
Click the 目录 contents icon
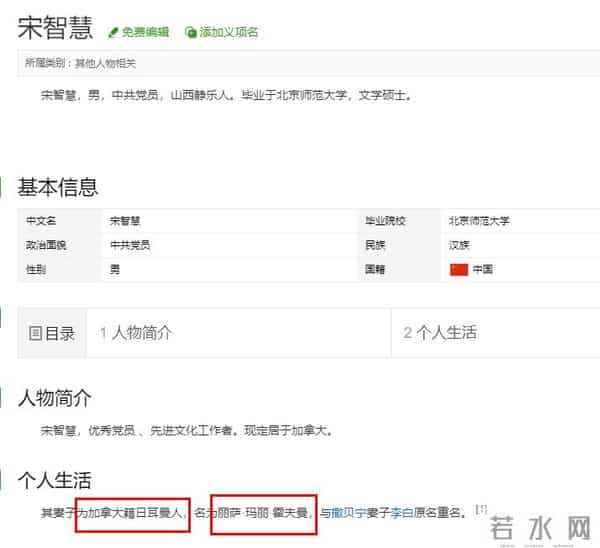[35, 333]
